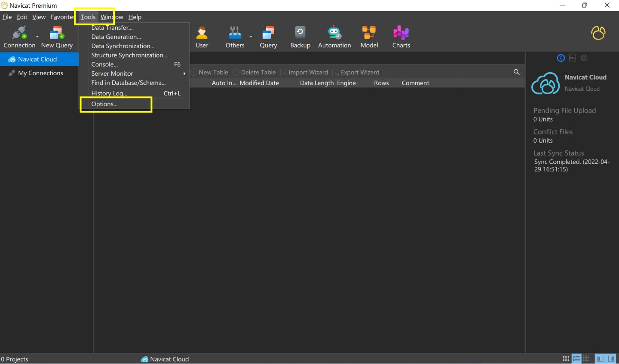The width and height of the screenshot is (619, 364).
Task: Toggle the left navigation pane visibility
Action: point(601,359)
